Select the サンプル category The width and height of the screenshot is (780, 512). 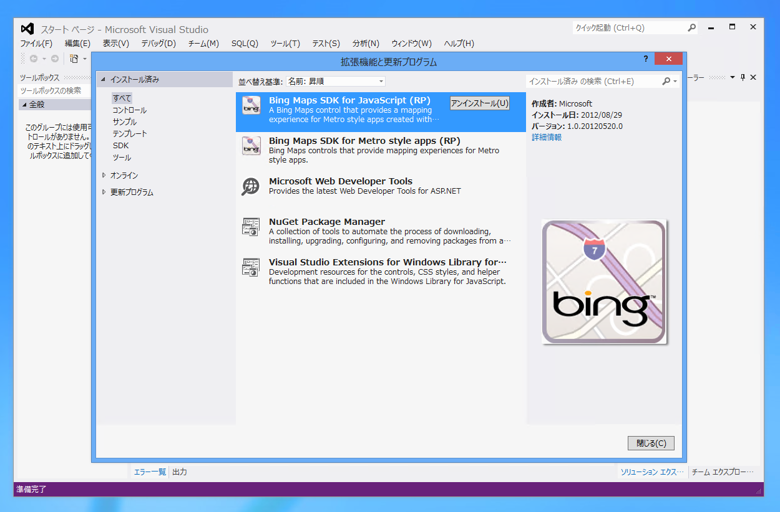[x=124, y=122]
